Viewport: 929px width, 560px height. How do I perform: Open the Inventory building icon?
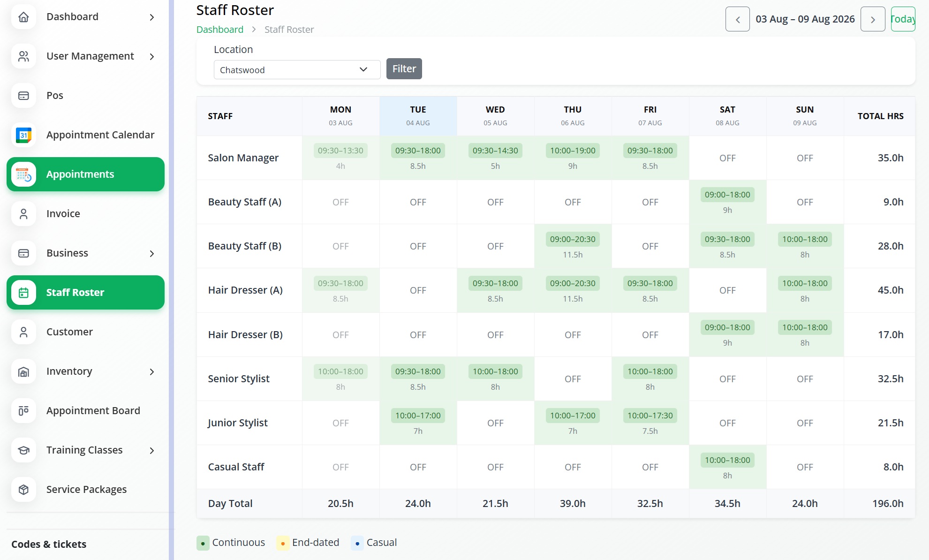[23, 371]
